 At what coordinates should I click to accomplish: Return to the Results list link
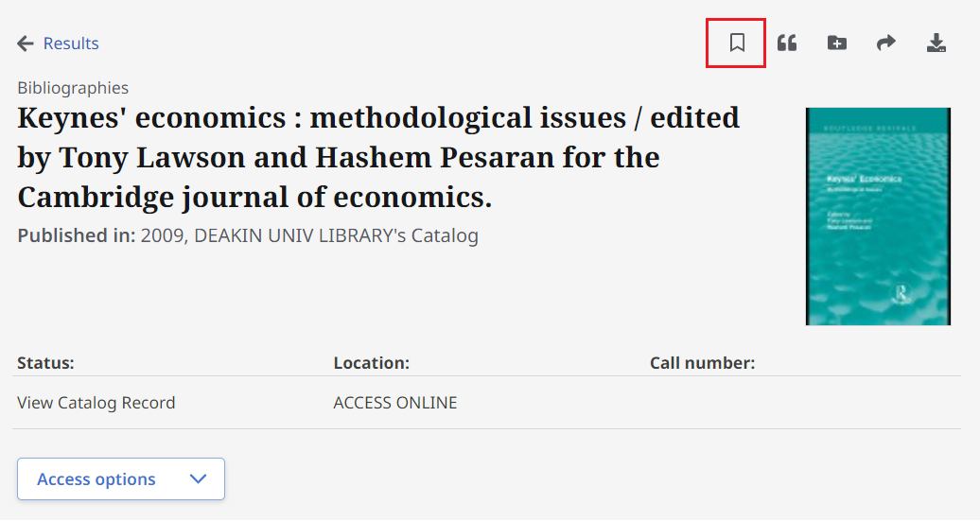71,43
